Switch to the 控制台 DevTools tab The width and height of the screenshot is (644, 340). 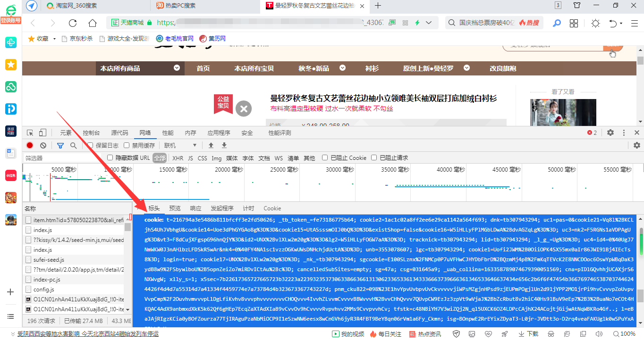(91, 133)
